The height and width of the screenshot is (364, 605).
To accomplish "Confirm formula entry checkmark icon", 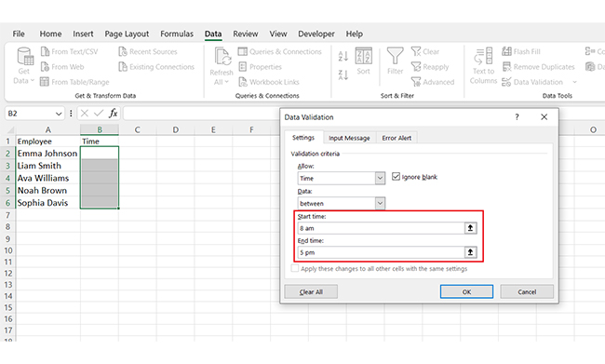I will coord(99,113).
